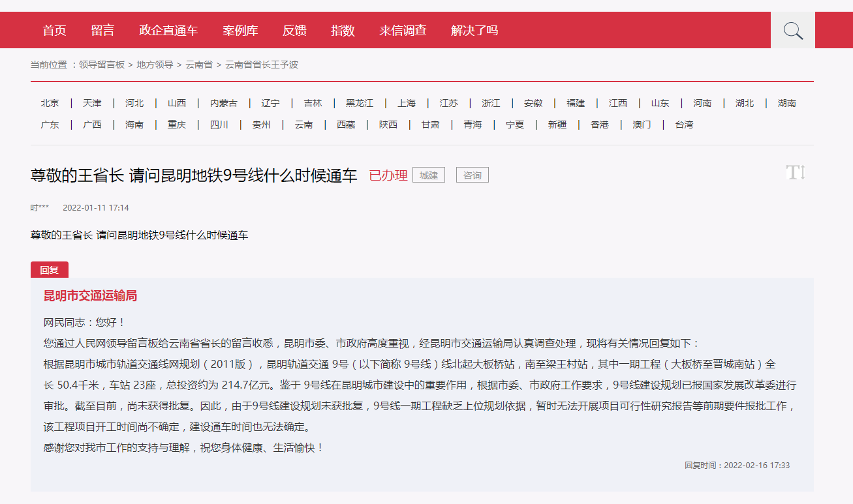Select 来信调查 in top navigation
The width and height of the screenshot is (853, 504).
coord(403,31)
